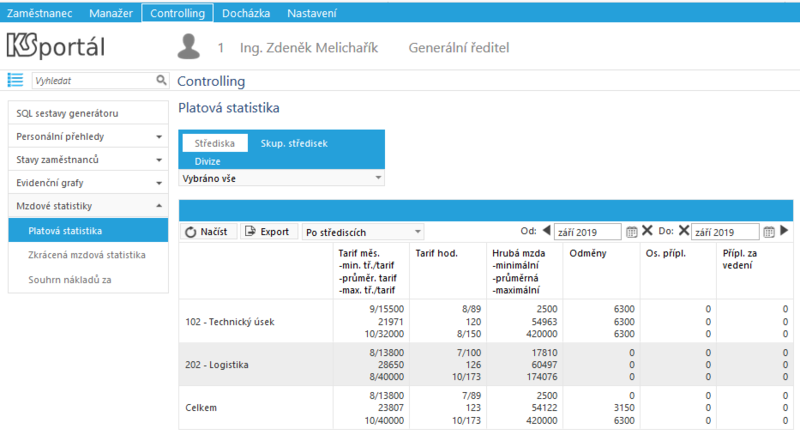This screenshot has height=435, width=800.
Task: Expand Personální přehledy section
Action: click(88, 137)
